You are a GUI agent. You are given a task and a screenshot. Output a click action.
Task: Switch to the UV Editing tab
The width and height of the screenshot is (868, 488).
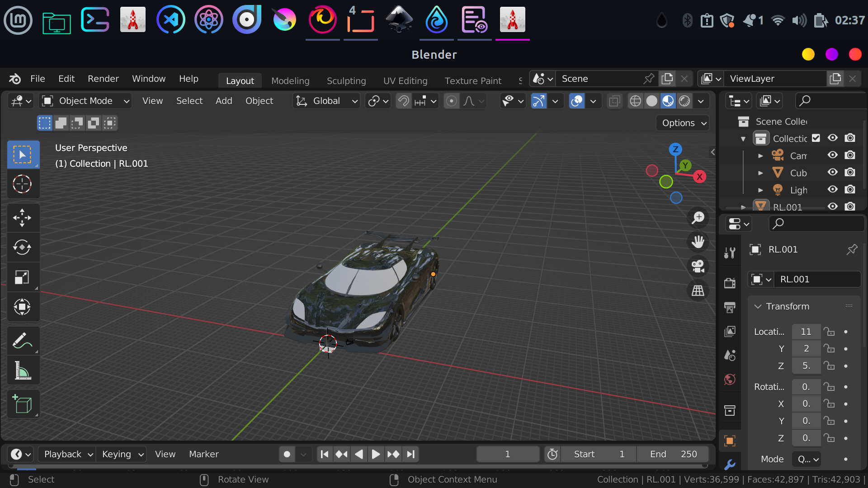405,80
